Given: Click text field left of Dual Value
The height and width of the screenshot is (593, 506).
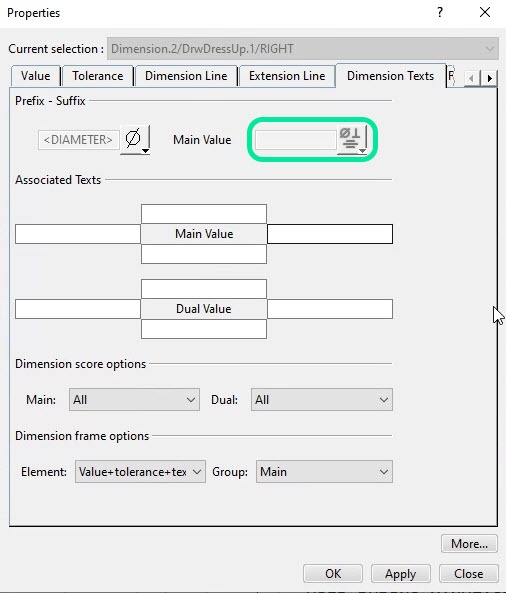Looking at the screenshot, I should 78,309.
